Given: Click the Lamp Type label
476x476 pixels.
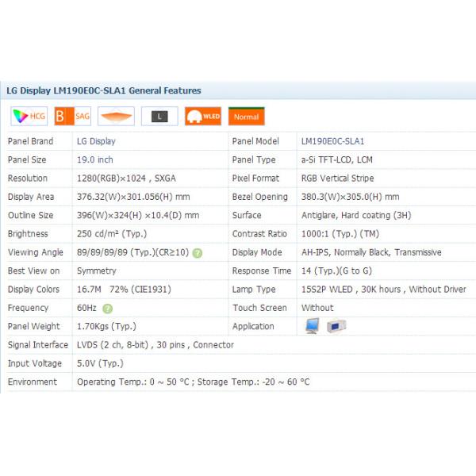Looking at the screenshot, I should (254, 290).
